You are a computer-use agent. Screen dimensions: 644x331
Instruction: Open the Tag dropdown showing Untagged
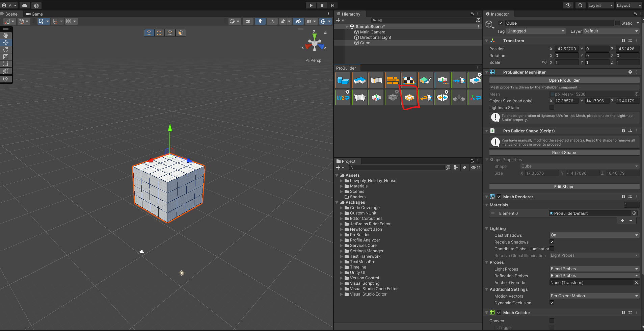pyautogui.click(x=536, y=31)
